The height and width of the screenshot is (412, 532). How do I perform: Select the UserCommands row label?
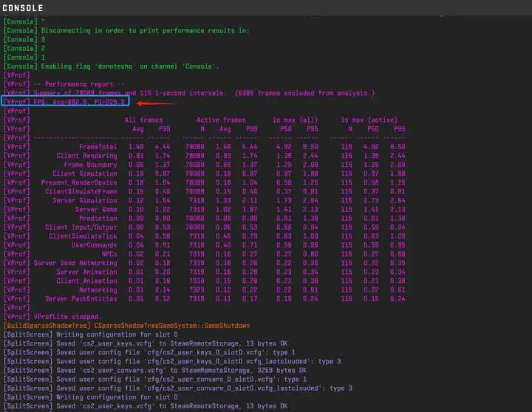click(94, 245)
